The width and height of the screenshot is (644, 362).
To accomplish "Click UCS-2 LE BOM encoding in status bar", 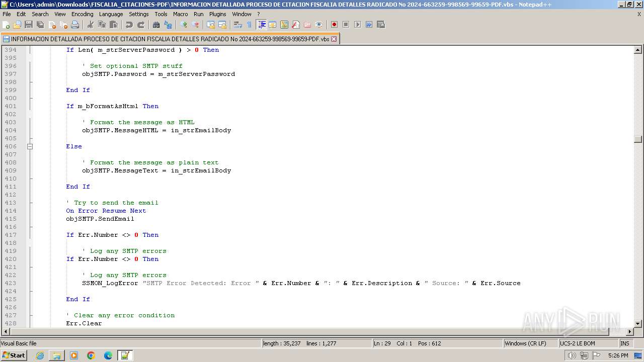I will click(588, 343).
